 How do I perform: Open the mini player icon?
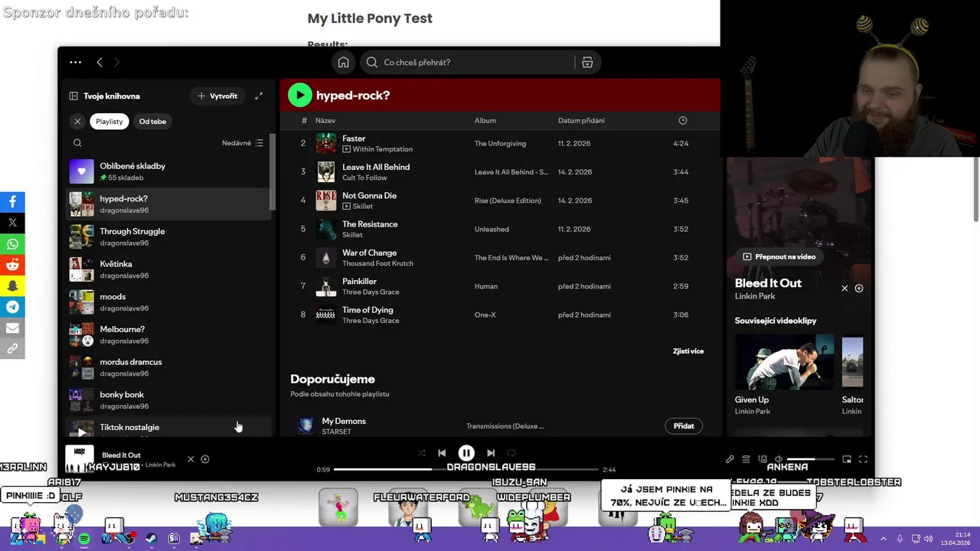click(x=847, y=459)
